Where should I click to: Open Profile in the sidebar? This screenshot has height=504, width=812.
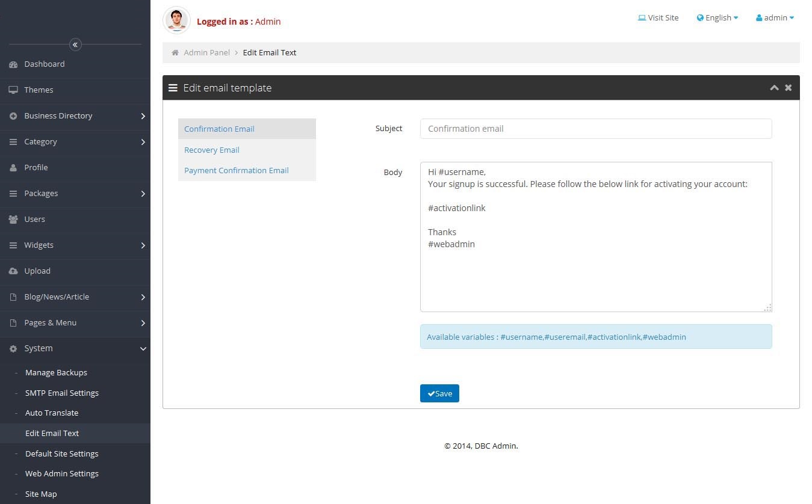pos(75,168)
